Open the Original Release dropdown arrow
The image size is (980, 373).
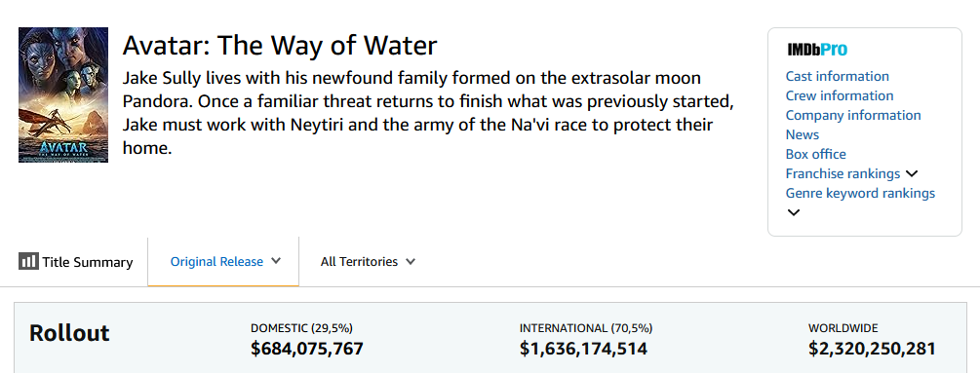click(x=276, y=261)
